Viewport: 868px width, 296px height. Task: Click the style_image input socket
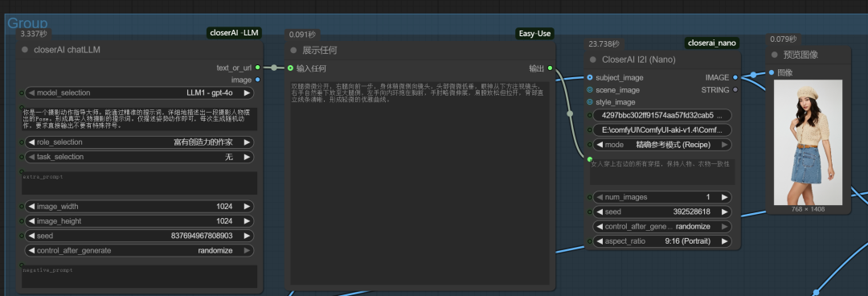pos(590,102)
